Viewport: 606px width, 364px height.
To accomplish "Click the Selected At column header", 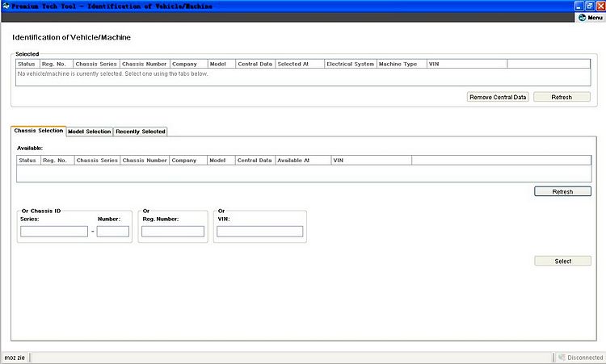I will pos(300,64).
